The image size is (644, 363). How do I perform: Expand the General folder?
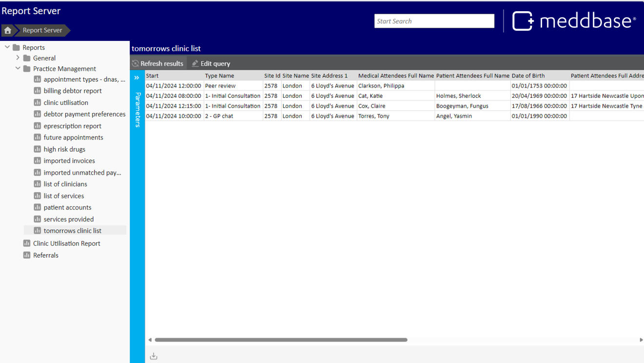(x=18, y=58)
